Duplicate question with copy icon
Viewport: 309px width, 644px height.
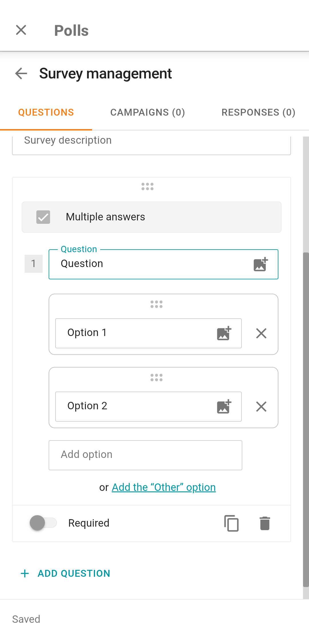[x=231, y=523]
